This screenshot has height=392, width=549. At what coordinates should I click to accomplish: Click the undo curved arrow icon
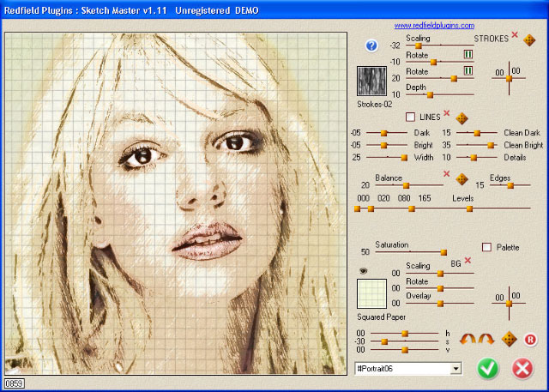tap(468, 339)
